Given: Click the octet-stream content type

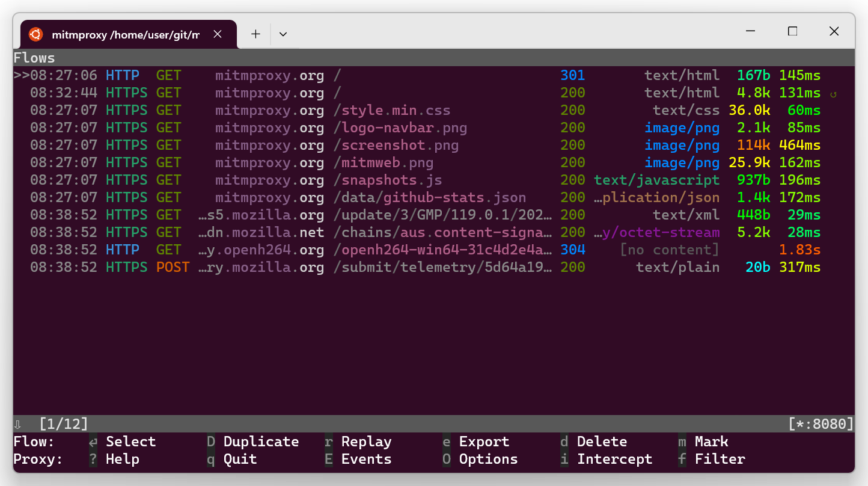Looking at the screenshot, I should (x=657, y=232).
